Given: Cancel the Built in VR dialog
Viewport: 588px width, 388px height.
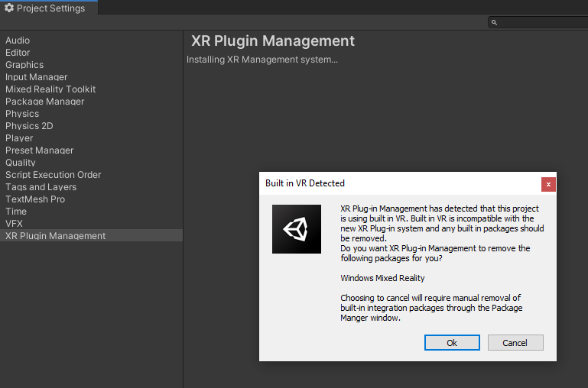Looking at the screenshot, I should 515,343.
